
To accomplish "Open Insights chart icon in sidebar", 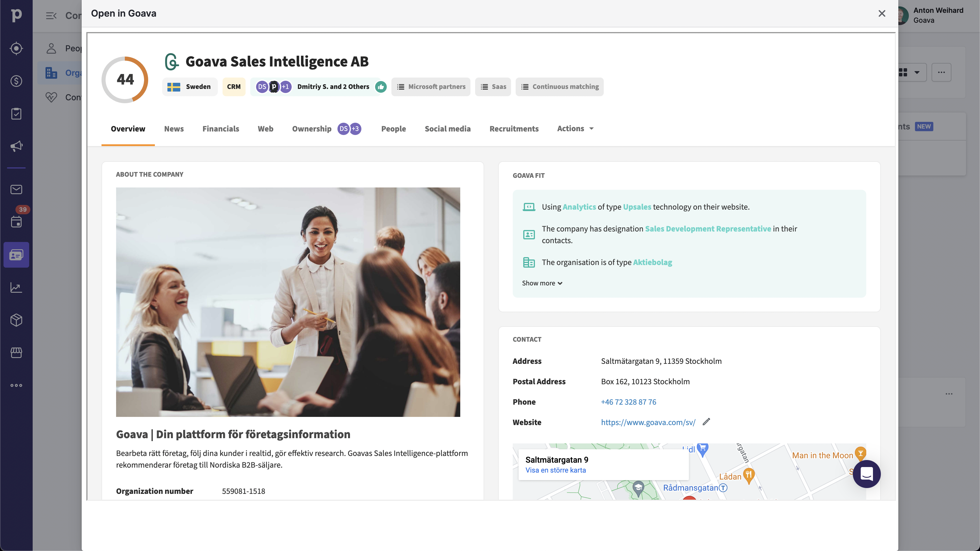I will 16,287.
